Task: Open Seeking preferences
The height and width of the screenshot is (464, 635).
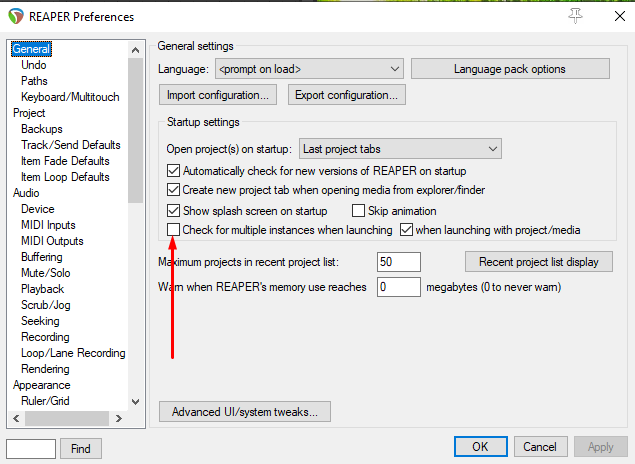Action: pos(40,321)
